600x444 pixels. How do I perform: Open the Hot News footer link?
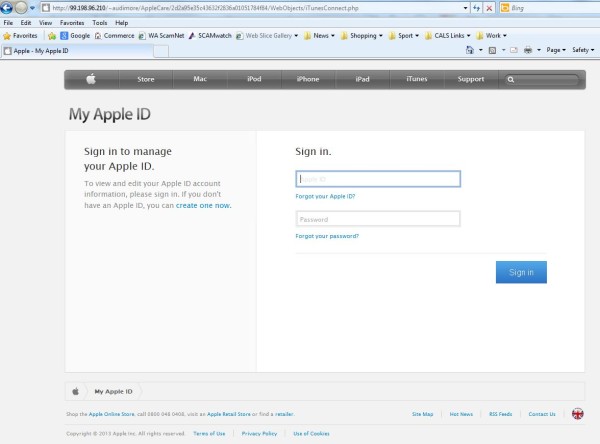click(x=461, y=414)
